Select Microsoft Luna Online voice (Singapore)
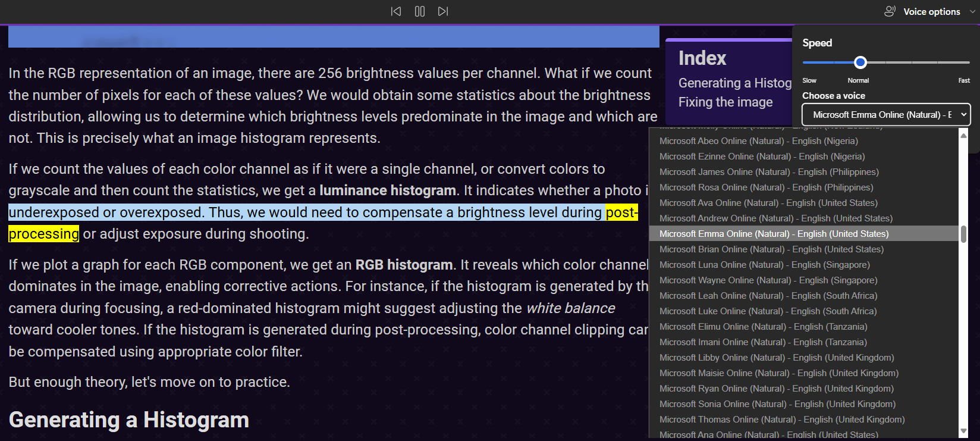This screenshot has height=441, width=980. [x=764, y=265]
